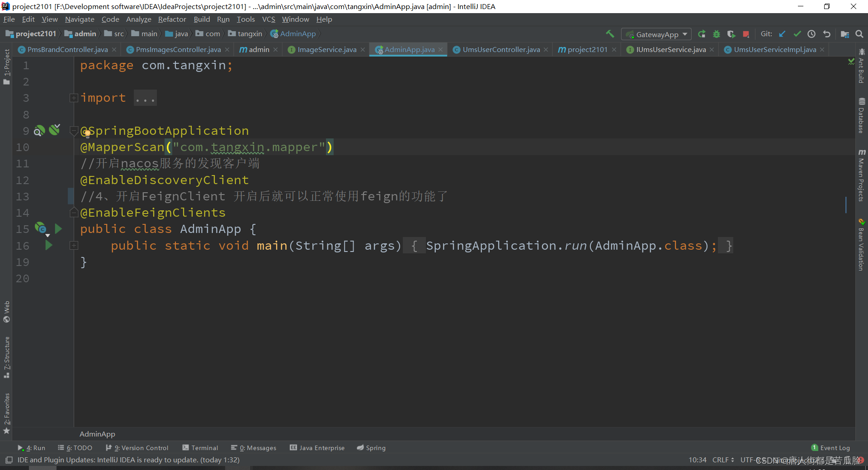This screenshot has width=868, height=470.
Task: Click the Git Commit checkmark icon
Action: pos(797,34)
